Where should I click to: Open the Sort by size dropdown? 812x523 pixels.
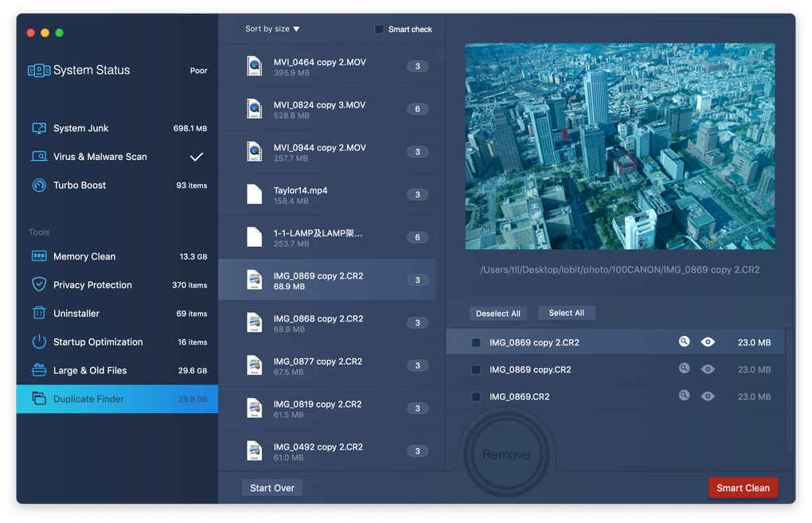[272, 29]
